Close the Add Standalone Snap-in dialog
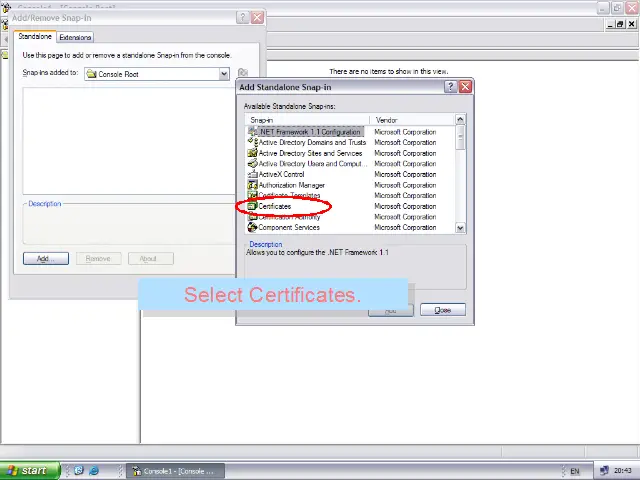 click(x=465, y=87)
